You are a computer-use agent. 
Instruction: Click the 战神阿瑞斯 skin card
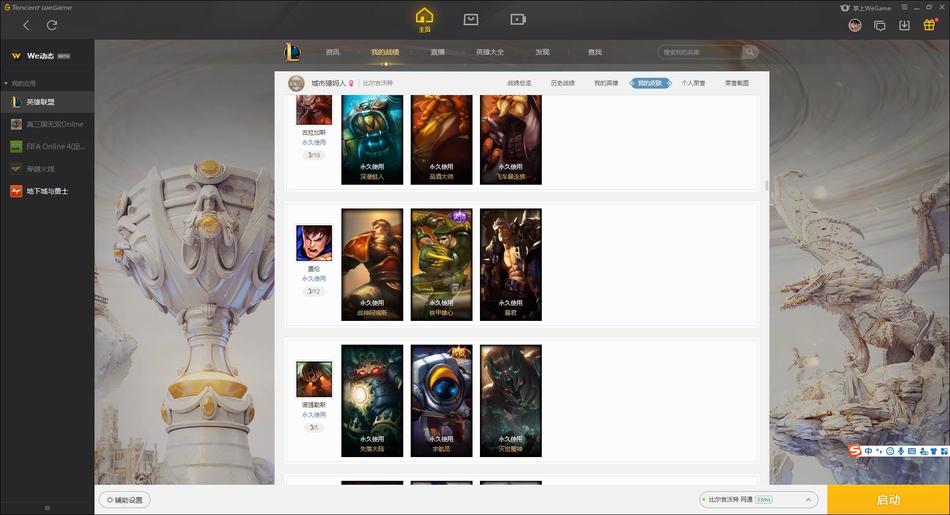pyautogui.click(x=372, y=265)
